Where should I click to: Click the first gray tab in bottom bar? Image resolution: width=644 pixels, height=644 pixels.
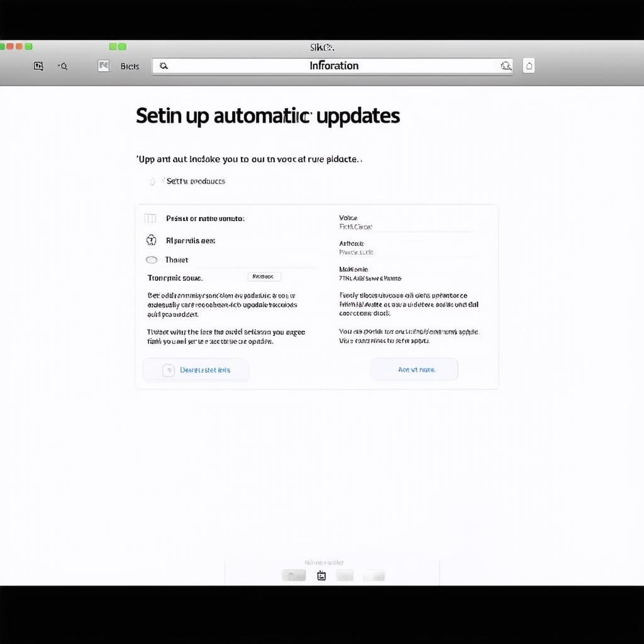tap(294, 575)
